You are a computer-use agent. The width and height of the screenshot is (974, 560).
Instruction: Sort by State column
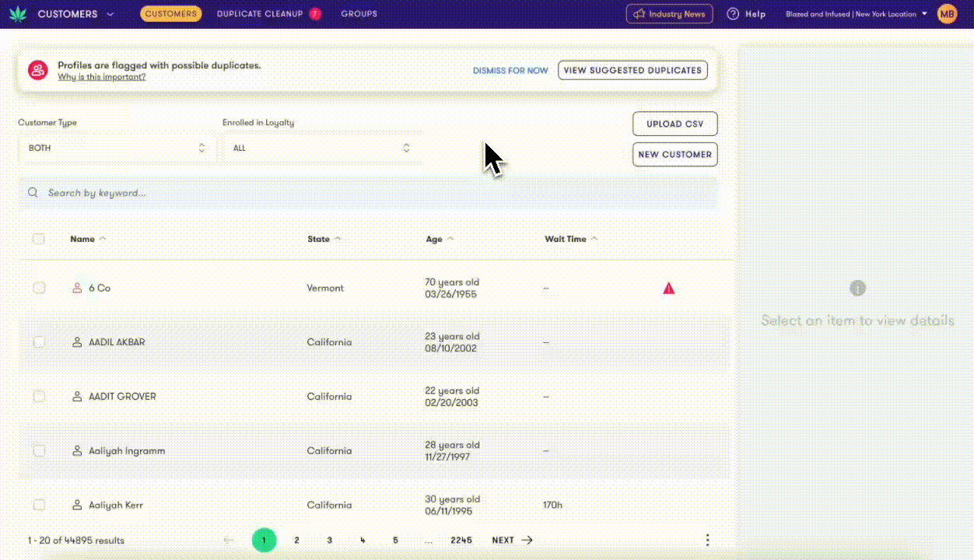pyautogui.click(x=324, y=240)
